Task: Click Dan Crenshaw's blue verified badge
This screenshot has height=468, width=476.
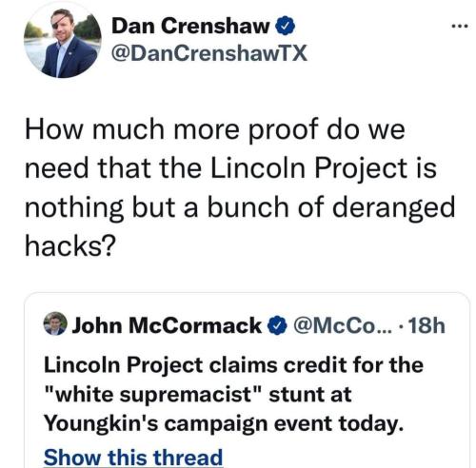Action: [x=285, y=27]
